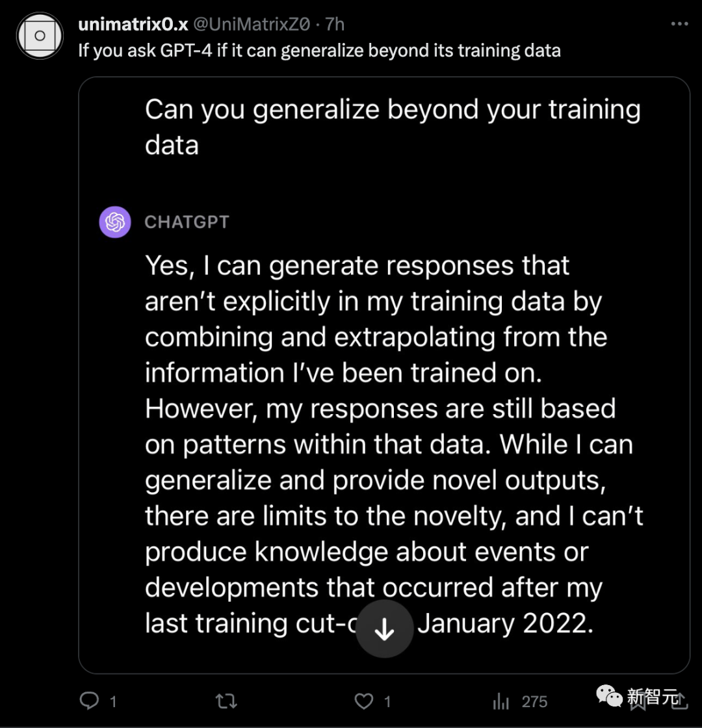Click the share icon at bottom right
Screen dimensions: 702x728
681,699
